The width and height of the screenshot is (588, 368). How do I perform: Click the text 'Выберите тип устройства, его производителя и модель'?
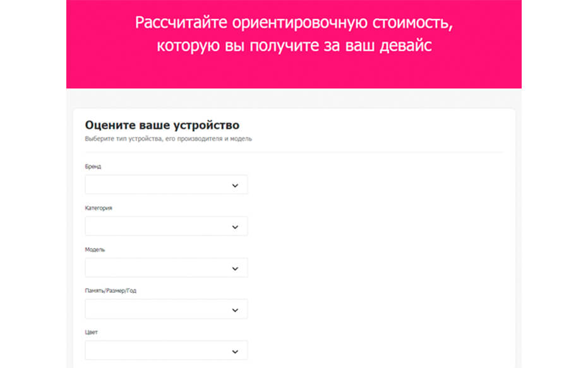coord(169,139)
